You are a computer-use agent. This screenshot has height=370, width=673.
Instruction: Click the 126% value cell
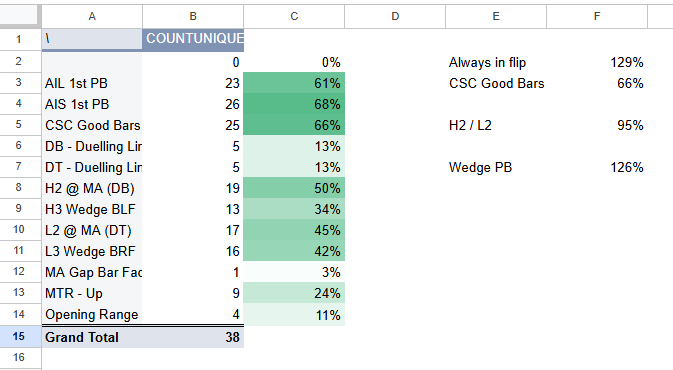pos(597,167)
